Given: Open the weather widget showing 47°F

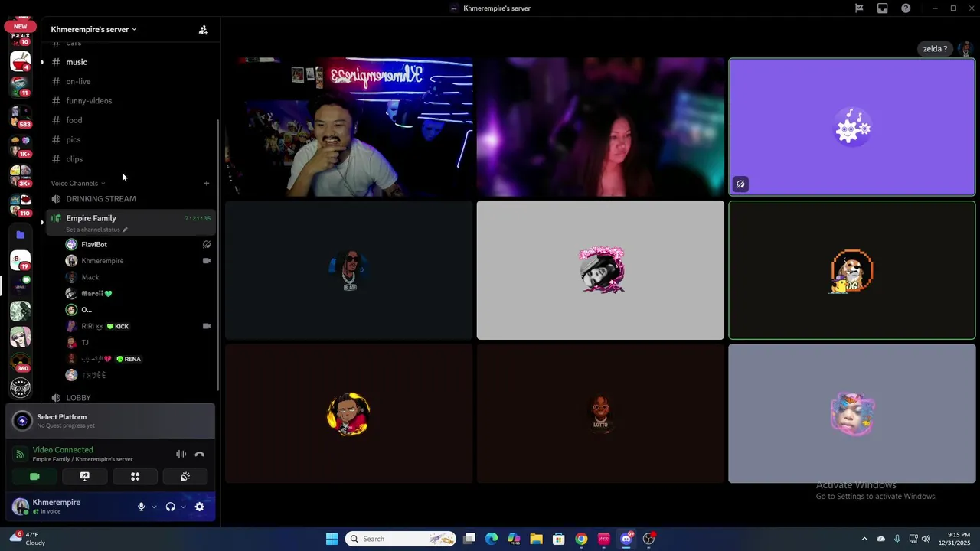Looking at the screenshot, I should point(26,539).
